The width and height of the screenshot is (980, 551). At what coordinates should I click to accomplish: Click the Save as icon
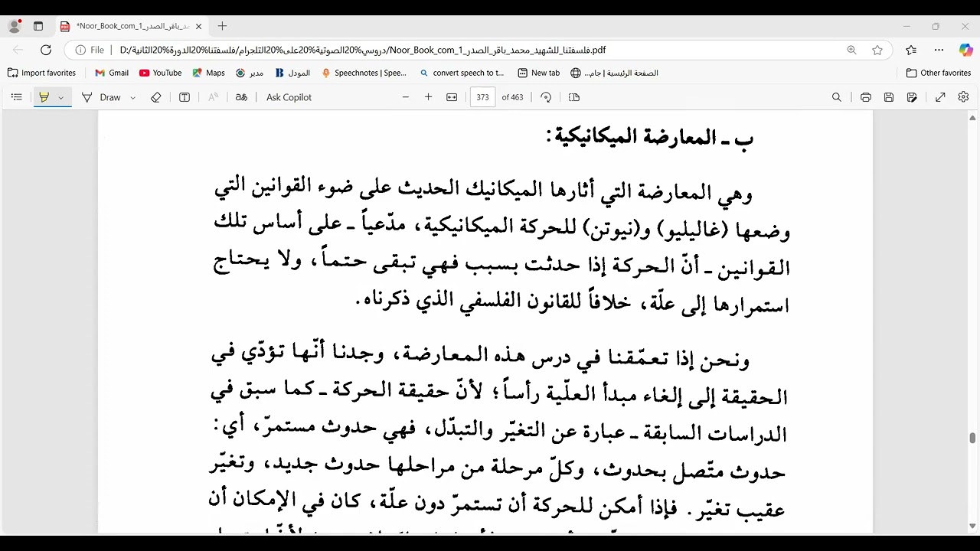click(912, 97)
